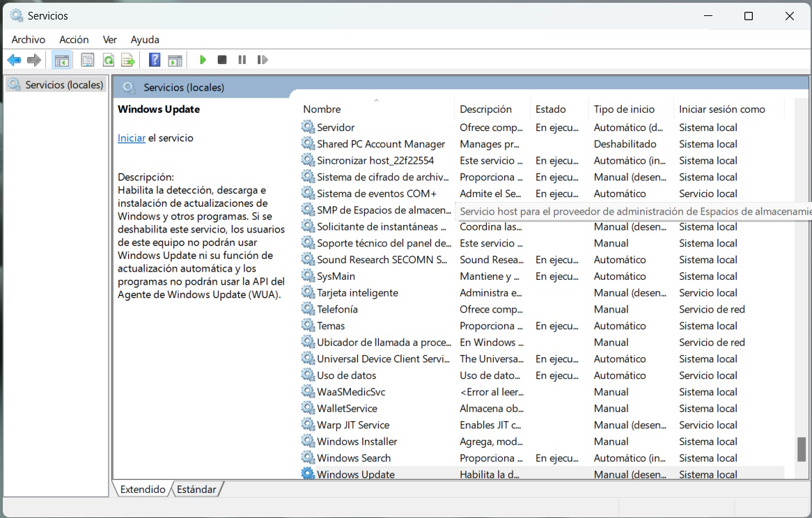812x518 pixels.
Task: Click the Export list toolbar icon
Action: 128,60
